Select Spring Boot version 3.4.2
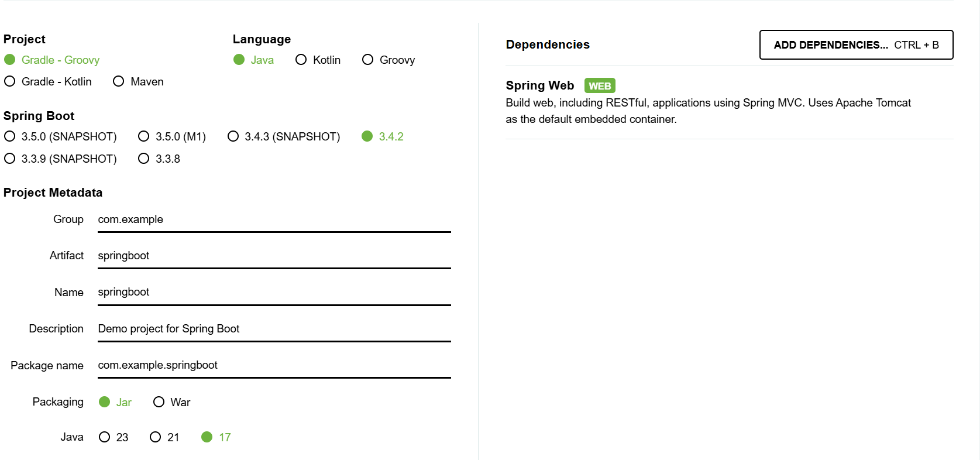 coord(383,136)
